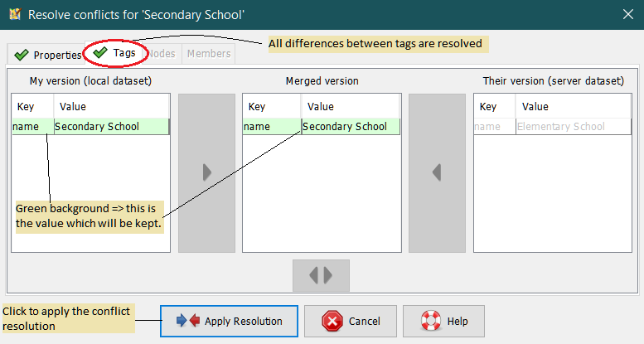Open the Tags tab
The width and height of the screenshot is (644, 344).
pos(123,53)
